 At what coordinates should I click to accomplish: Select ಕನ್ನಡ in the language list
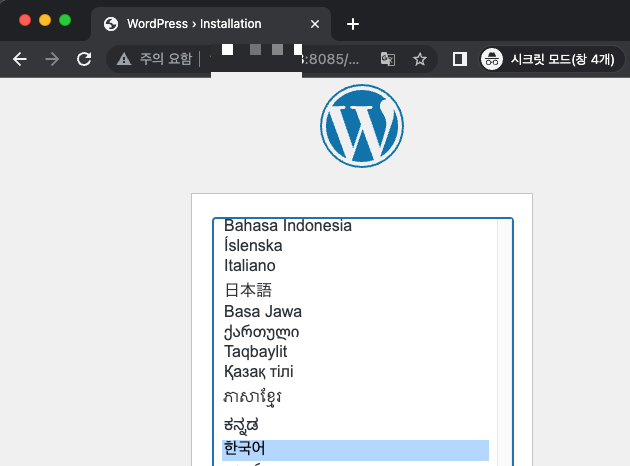pos(356,425)
